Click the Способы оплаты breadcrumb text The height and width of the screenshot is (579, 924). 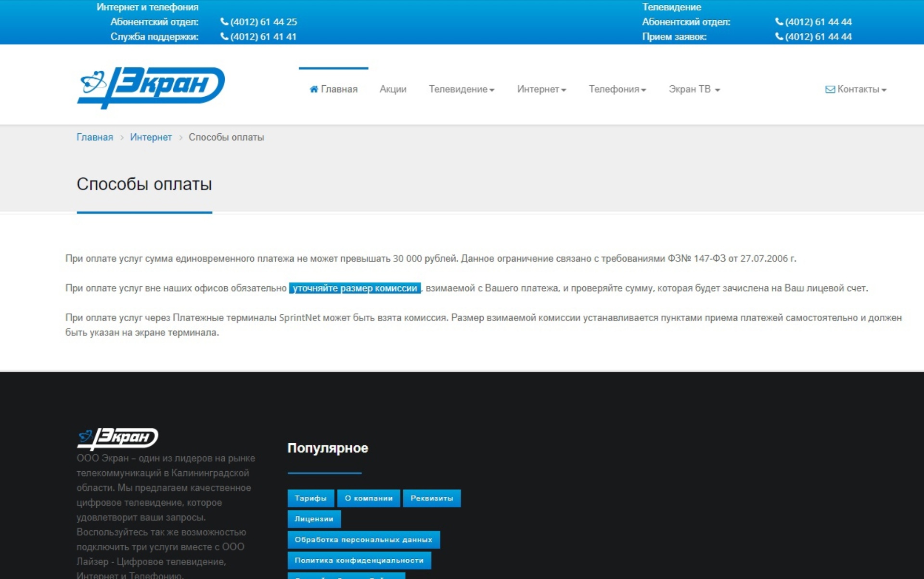pos(226,137)
